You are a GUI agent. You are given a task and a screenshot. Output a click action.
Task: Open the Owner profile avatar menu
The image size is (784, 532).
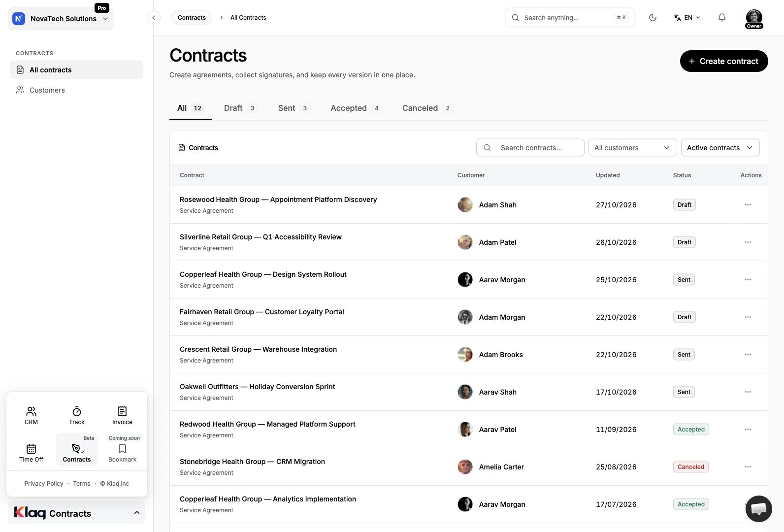coord(754,19)
